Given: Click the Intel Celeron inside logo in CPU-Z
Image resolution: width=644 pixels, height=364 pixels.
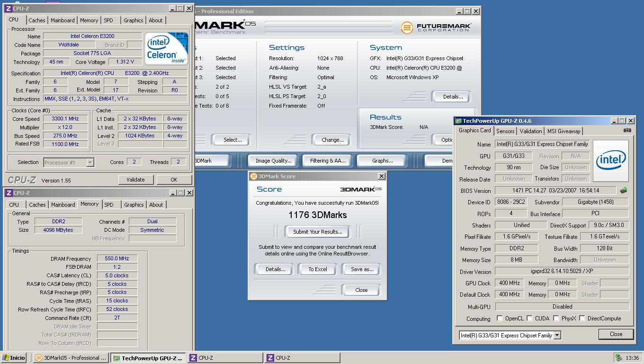Looking at the screenshot, I should pyautogui.click(x=166, y=48).
